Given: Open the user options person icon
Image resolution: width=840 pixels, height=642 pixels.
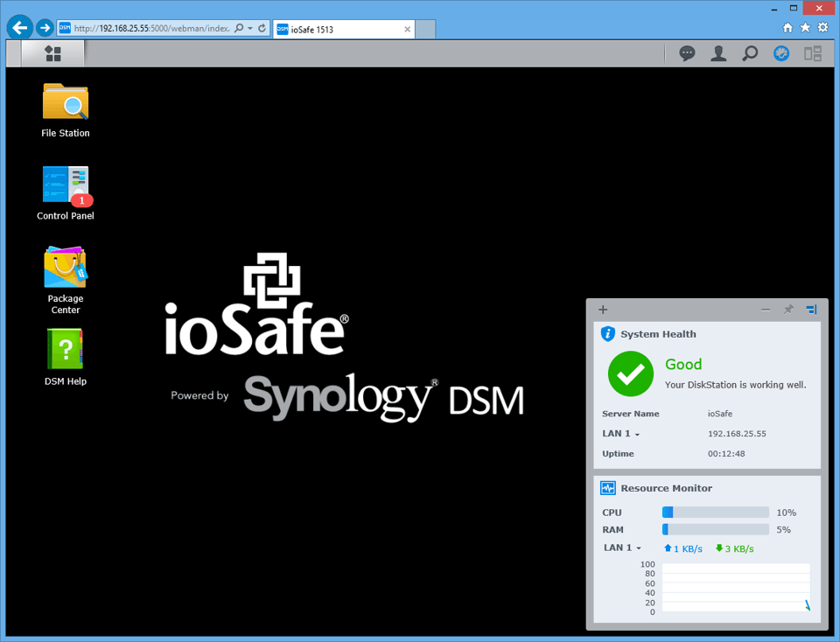Looking at the screenshot, I should 718,53.
